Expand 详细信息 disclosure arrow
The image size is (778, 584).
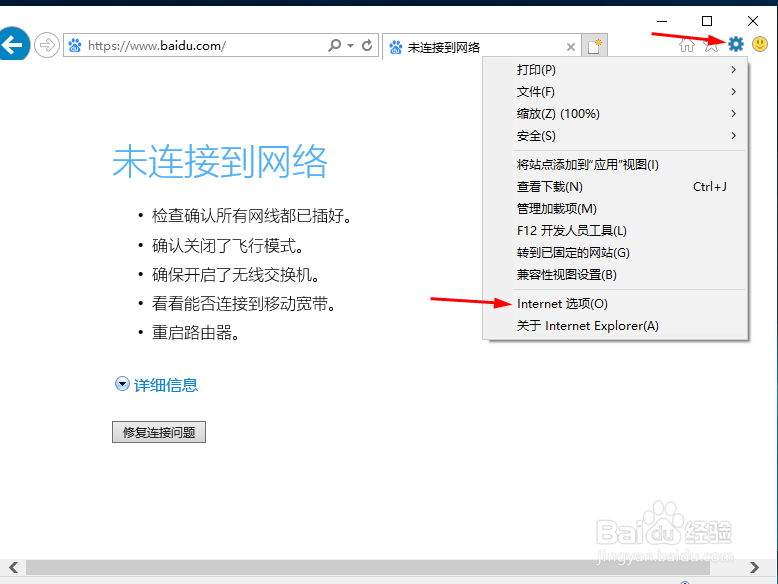122,384
